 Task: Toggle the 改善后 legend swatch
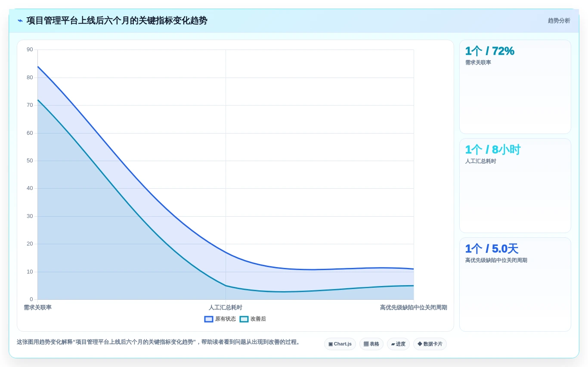point(244,319)
